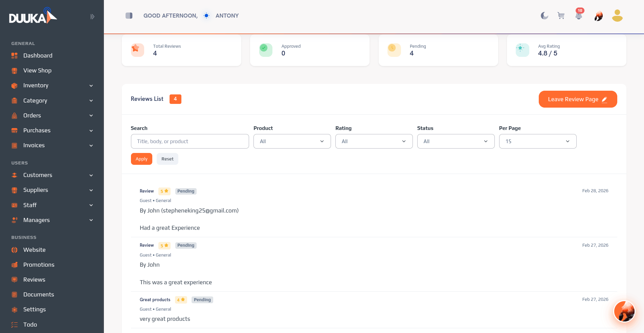Expand the Category chevron

click(x=91, y=101)
